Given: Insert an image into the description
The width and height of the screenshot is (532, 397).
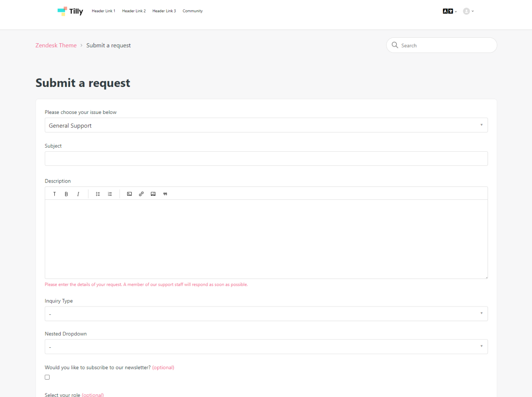Looking at the screenshot, I should click(x=153, y=194).
